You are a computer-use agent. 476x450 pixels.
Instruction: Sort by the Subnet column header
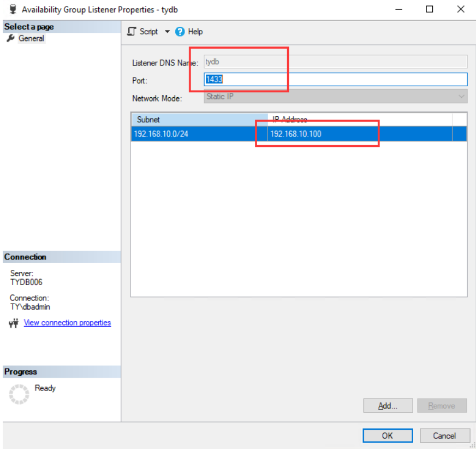(x=199, y=120)
